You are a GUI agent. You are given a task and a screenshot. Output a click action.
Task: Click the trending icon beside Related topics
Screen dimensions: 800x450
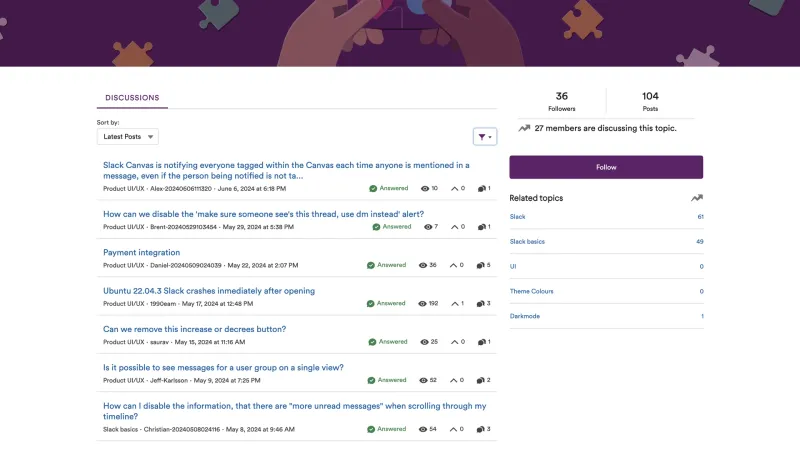tap(696, 198)
